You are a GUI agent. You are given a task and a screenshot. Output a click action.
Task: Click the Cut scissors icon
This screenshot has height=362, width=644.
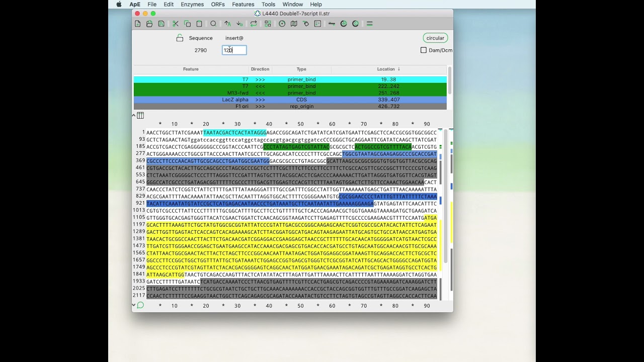[176, 24]
